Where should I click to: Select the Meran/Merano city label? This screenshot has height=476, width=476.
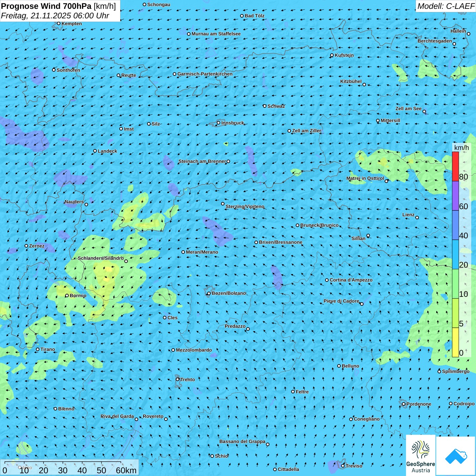[x=202, y=252]
